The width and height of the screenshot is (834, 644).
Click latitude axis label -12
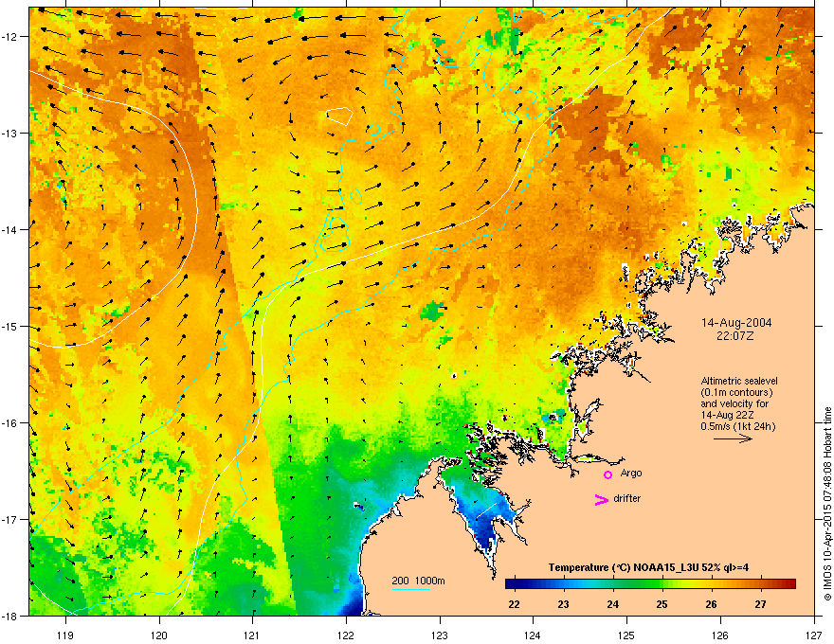pyautogui.click(x=10, y=36)
